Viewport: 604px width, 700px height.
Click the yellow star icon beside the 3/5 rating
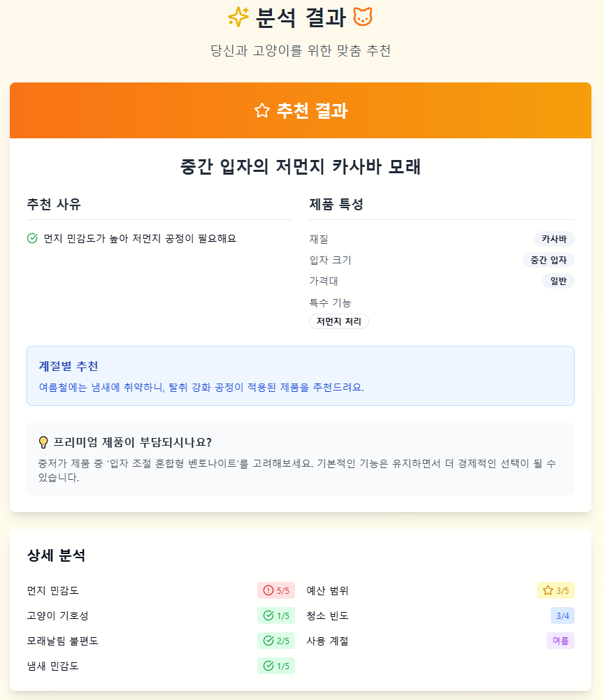pyautogui.click(x=548, y=590)
